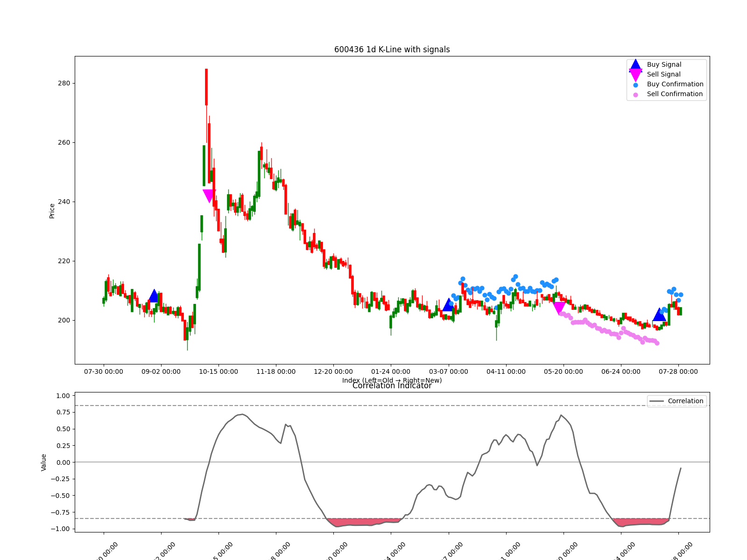This screenshot has width=747, height=560.
Task: Click the −0.75 correlation axis label
Action: [60, 512]
